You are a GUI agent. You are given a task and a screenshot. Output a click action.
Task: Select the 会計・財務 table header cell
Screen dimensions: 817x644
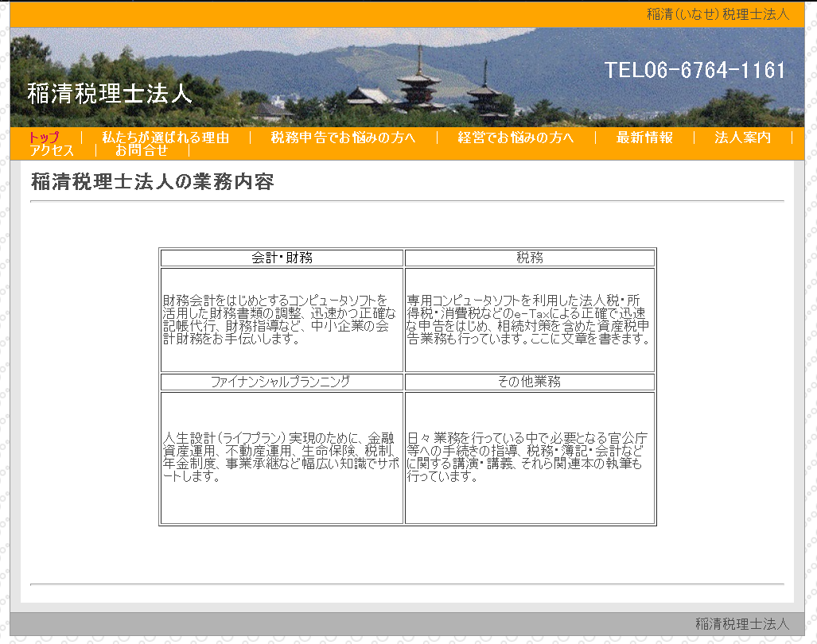click(282, 258)
